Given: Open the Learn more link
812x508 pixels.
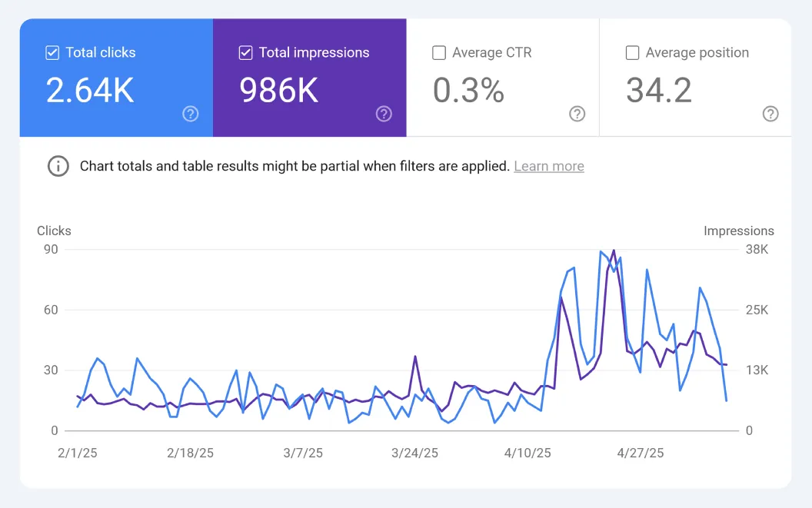Looking at the screenshot, I should (x=548, y=166).
